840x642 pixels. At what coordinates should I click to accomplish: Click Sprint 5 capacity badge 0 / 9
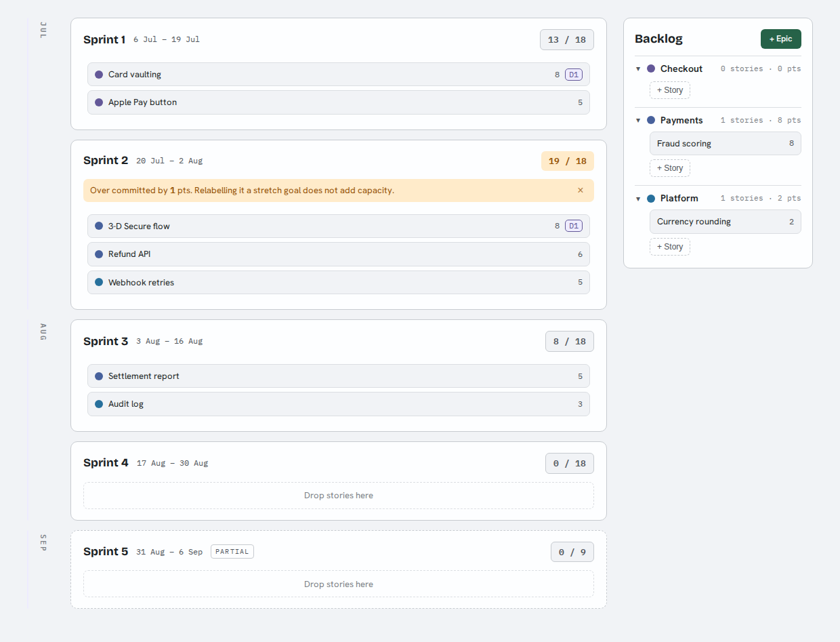(572, 553)
